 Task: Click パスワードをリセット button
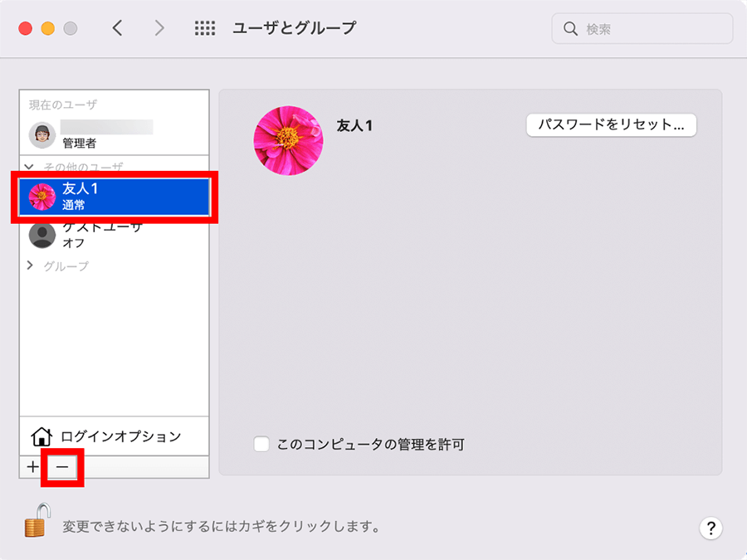click(x=611, y=124)
